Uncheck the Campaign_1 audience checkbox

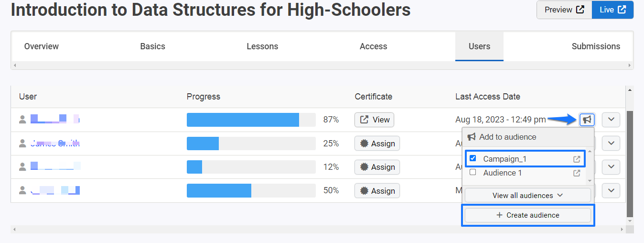coord(473,158)
